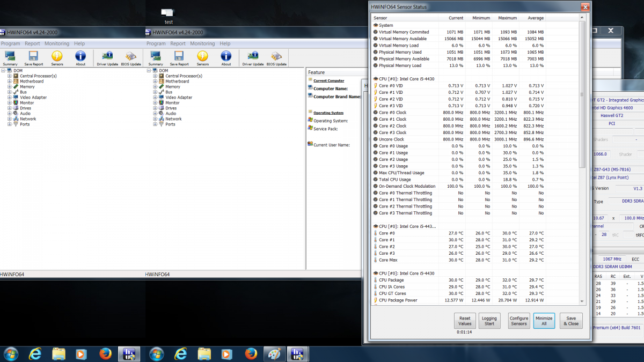Open Program menu in leftmost HWiNFO64 window
The width and height of the screenshot is (644, 362).
[10, 43]
